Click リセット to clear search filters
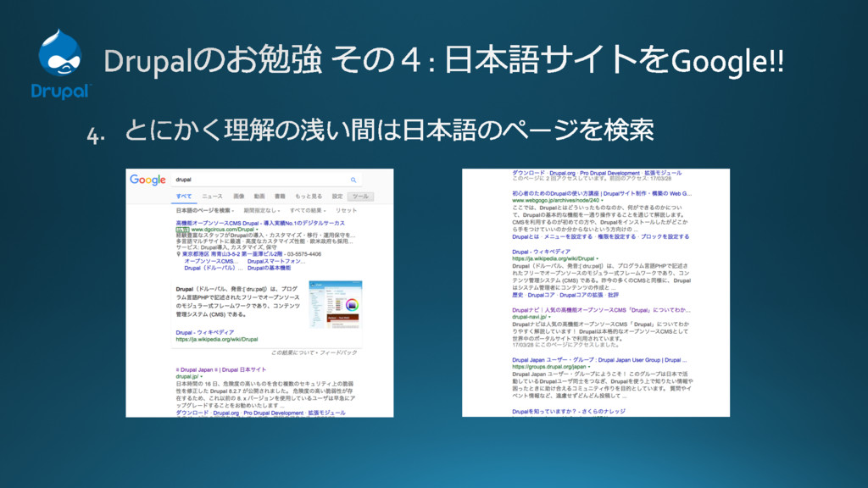 (346, 211)
